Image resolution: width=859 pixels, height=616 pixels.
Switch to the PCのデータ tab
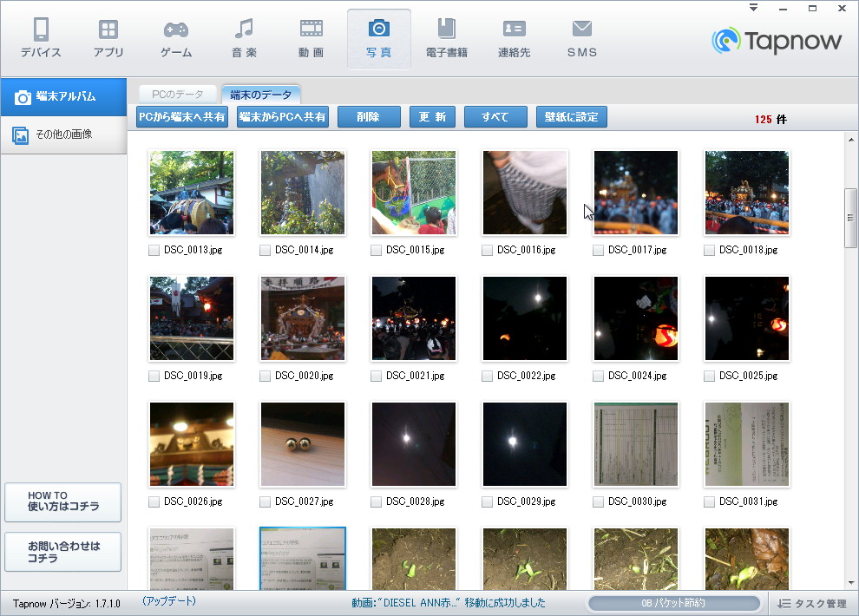click(178, 95)
